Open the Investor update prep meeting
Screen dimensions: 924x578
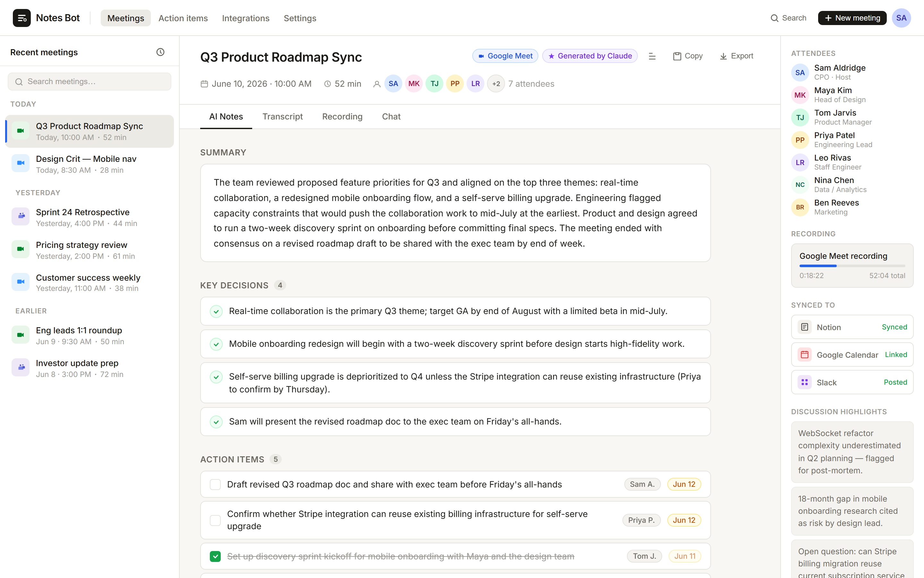pos(89,368)
